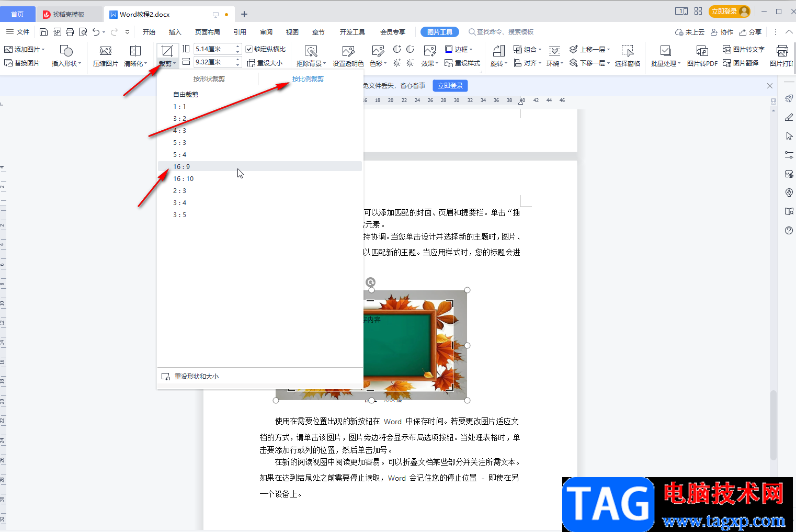The height and width of the screenshot is (532, 796).
Task: Open the Insert (插入) ribbon tab
Action: tap(175, 32)
